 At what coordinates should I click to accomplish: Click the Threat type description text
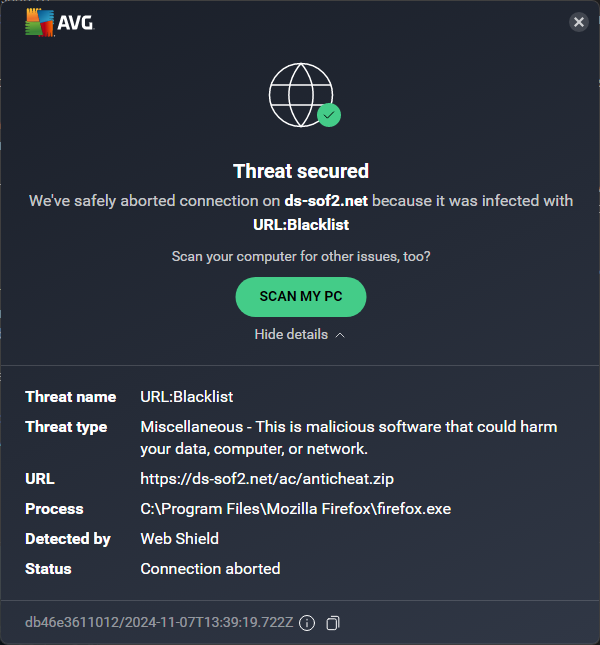pos(348,437)
